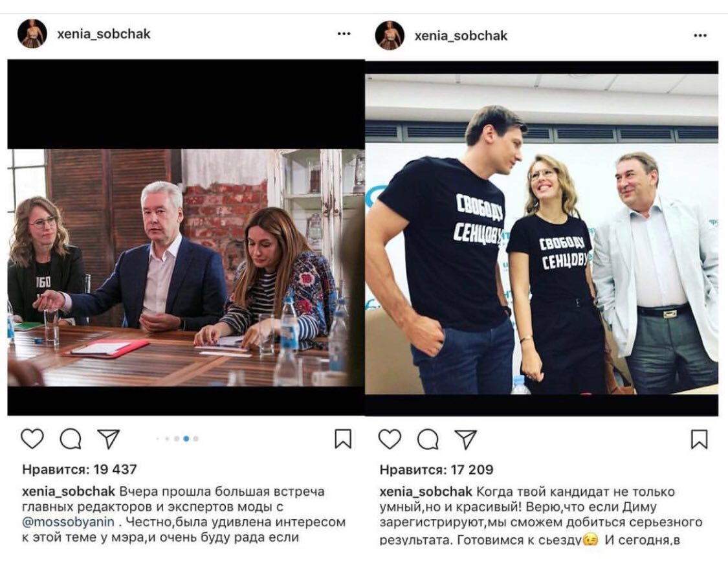The height and width of the screenshot is (569, 728).
Task: Save the right post with bookmark icon
Action: (700, 440)
